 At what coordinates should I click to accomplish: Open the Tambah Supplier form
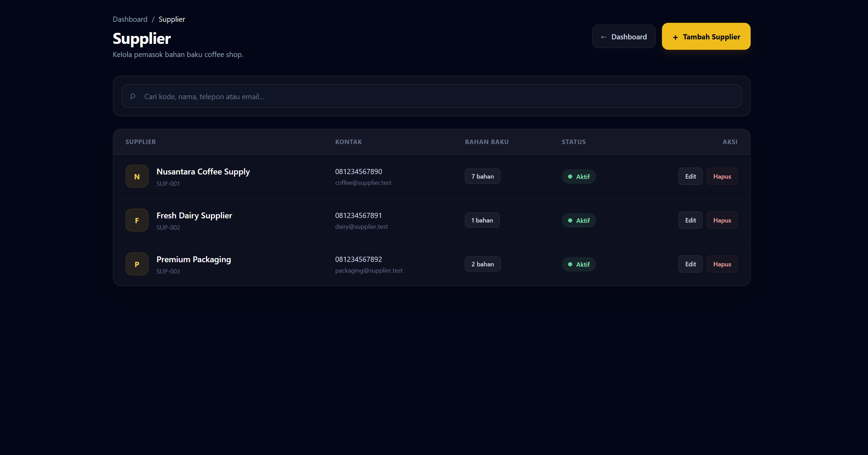coord(706,36)
